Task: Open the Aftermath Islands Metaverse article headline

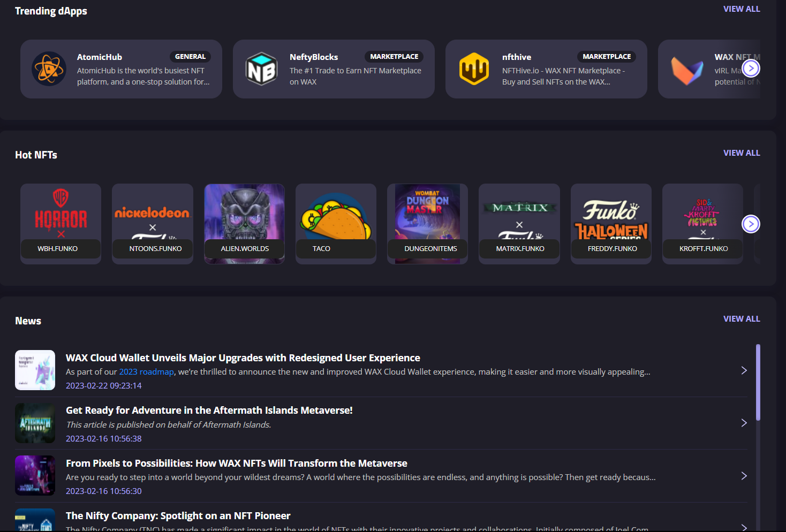Action: 209,411
